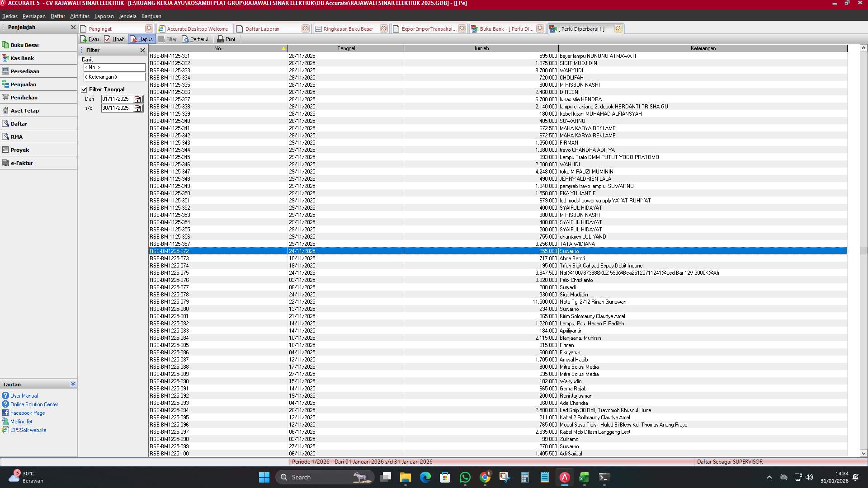Viewport: 868px width, 488px height.
Task: Click the Accurate icon in the taskbar
Action: [x=564, y=477]
